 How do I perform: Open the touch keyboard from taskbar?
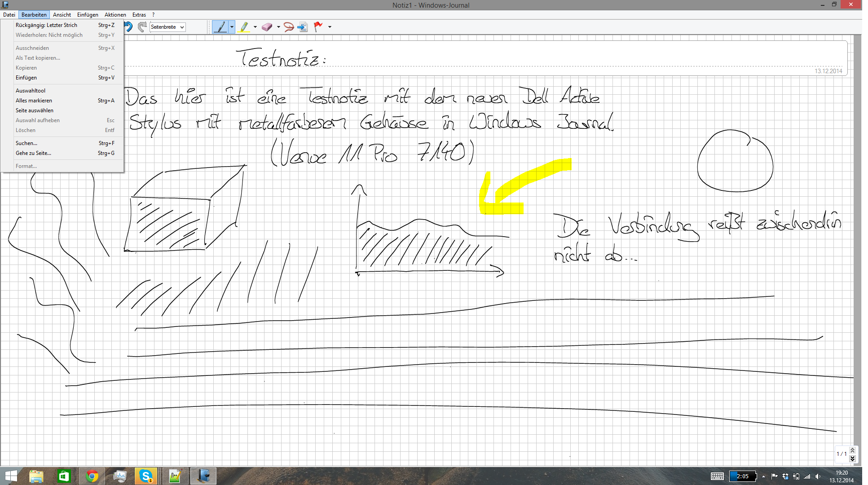coord(717,476)
